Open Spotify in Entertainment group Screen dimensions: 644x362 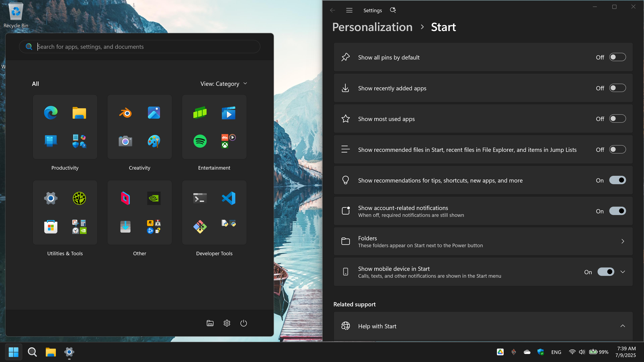click(200, 141)
